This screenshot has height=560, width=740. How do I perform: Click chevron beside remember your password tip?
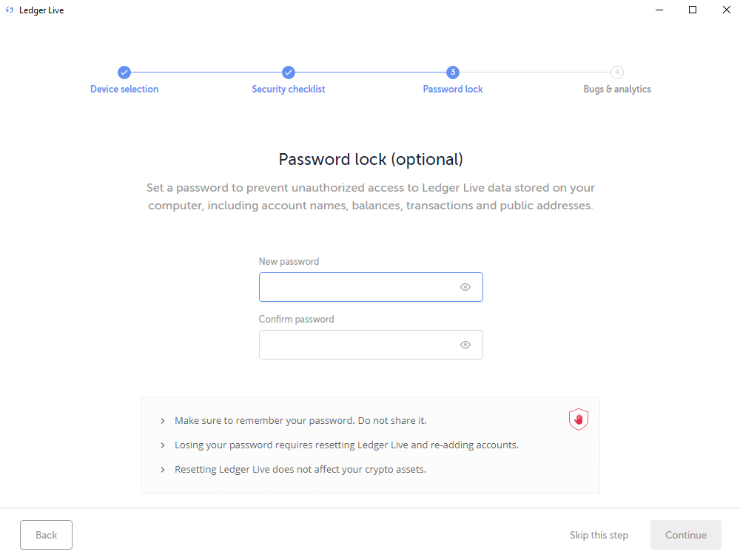[x=163, y=420]
